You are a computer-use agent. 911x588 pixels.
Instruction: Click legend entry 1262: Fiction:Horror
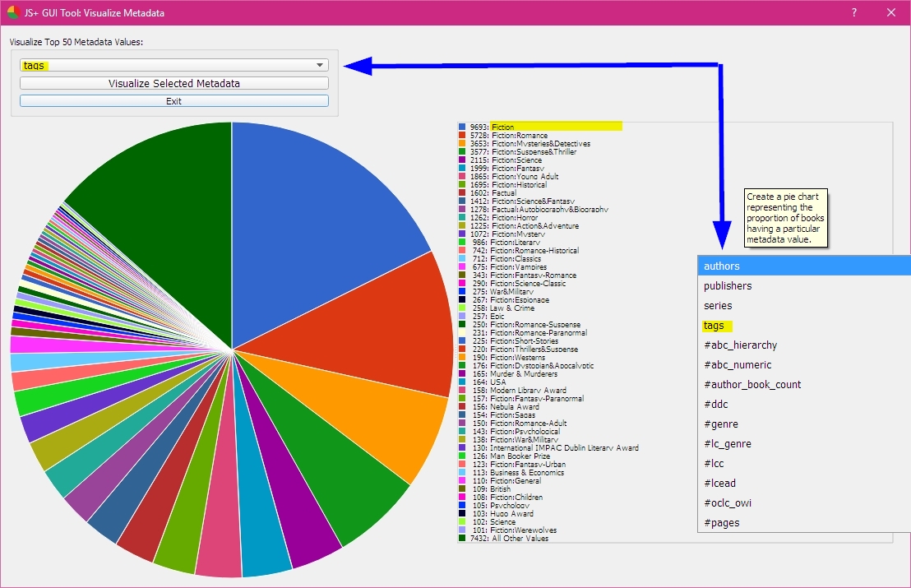504,217
